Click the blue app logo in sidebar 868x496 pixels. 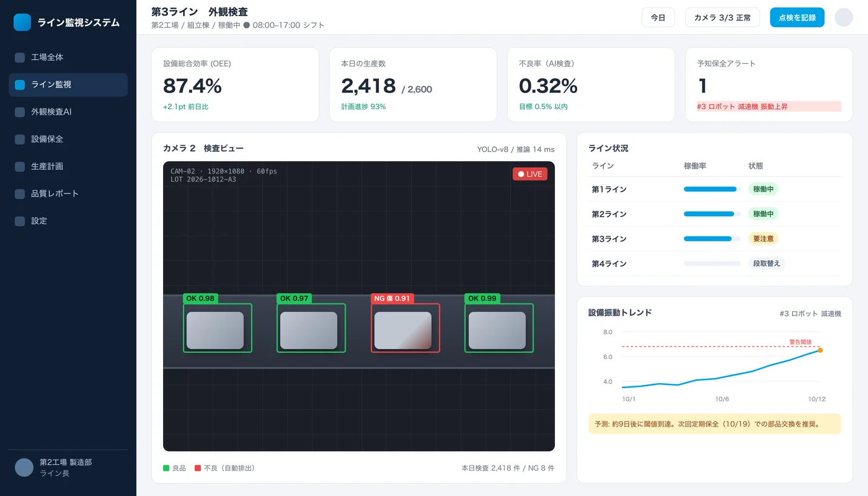[22, 22]
